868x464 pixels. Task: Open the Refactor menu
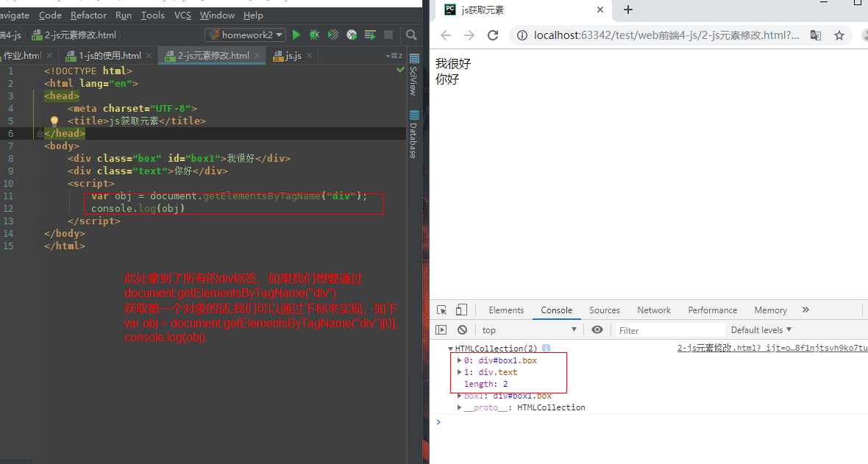(x=88, y=15)
